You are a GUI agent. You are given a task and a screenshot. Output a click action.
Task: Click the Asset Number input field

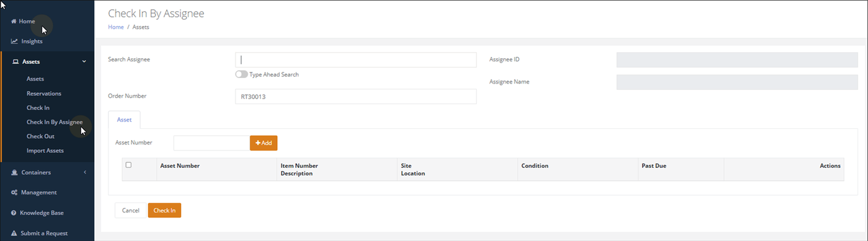click(212, 143)
